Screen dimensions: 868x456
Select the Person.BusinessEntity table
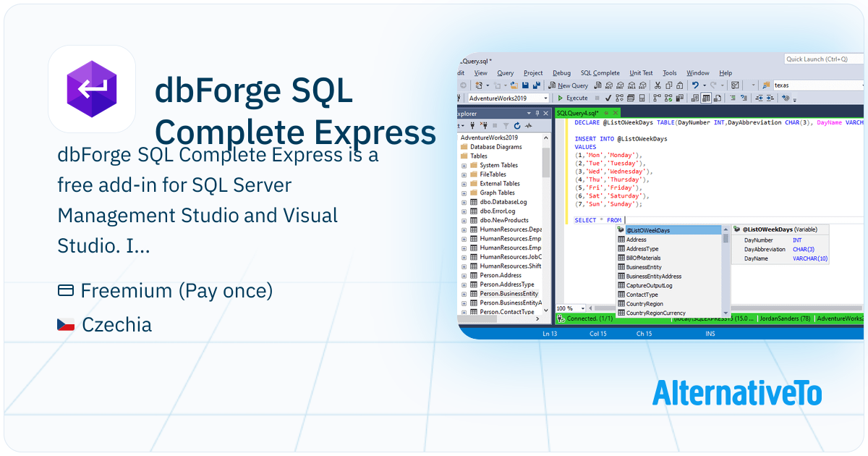pos(504,293)
